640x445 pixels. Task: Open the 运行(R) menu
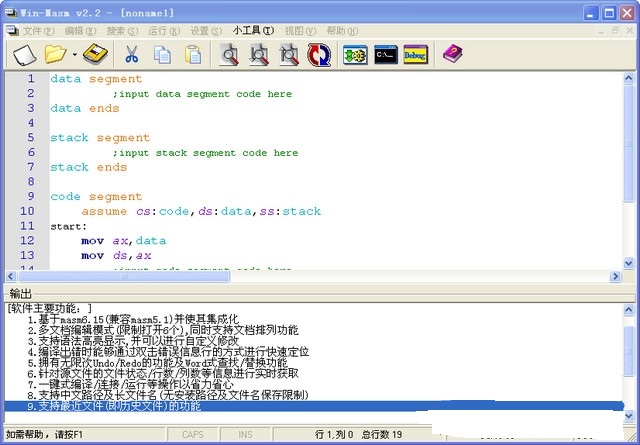click(x=164, y=31)
